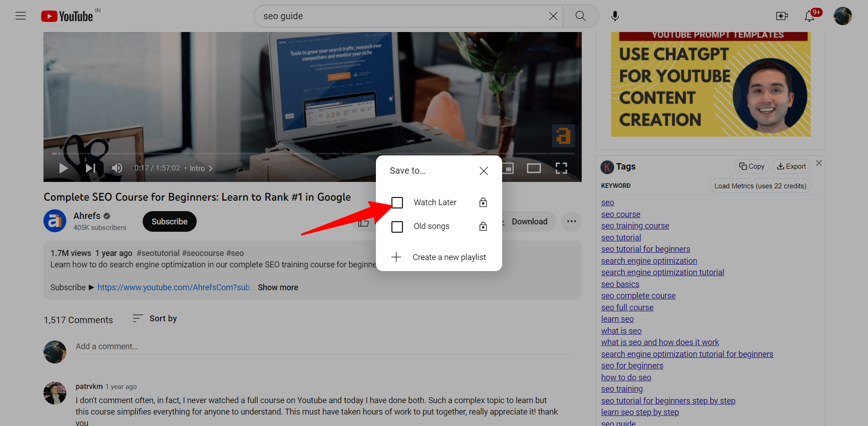The height and width of the screenshot is (426, 868).
Task: Expand description with Show more
Action: [278, 288]
